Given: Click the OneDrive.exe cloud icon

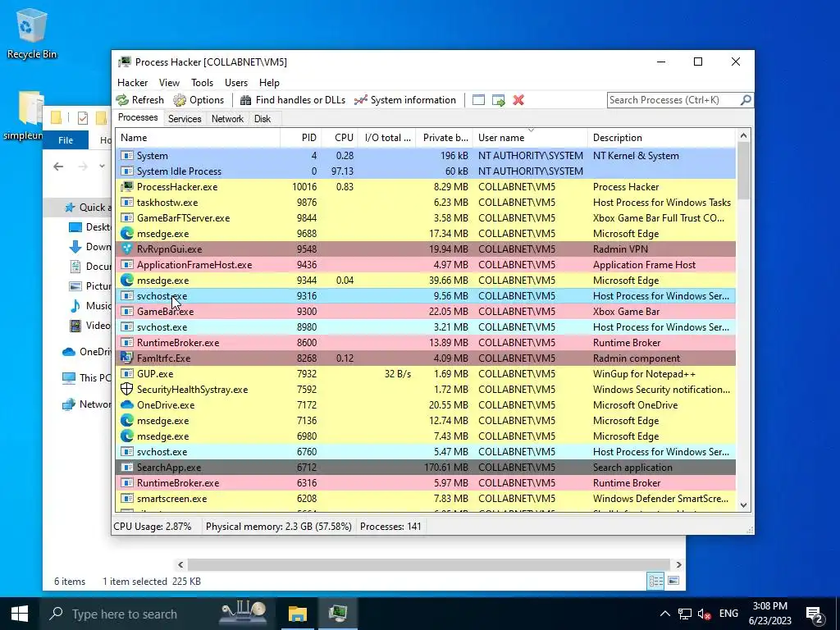Looking at the screenshot, I should [127, 405].
